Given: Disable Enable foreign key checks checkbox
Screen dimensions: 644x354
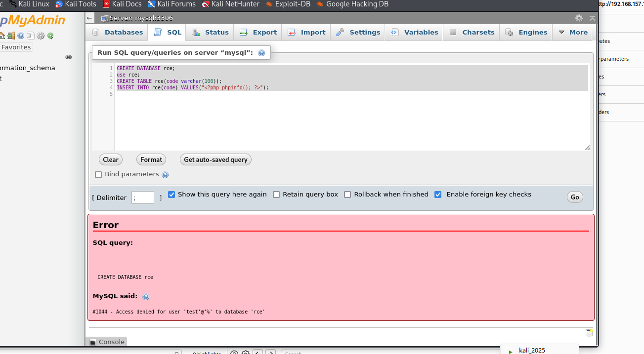Looking at the screenshot, I should point(438,195).
